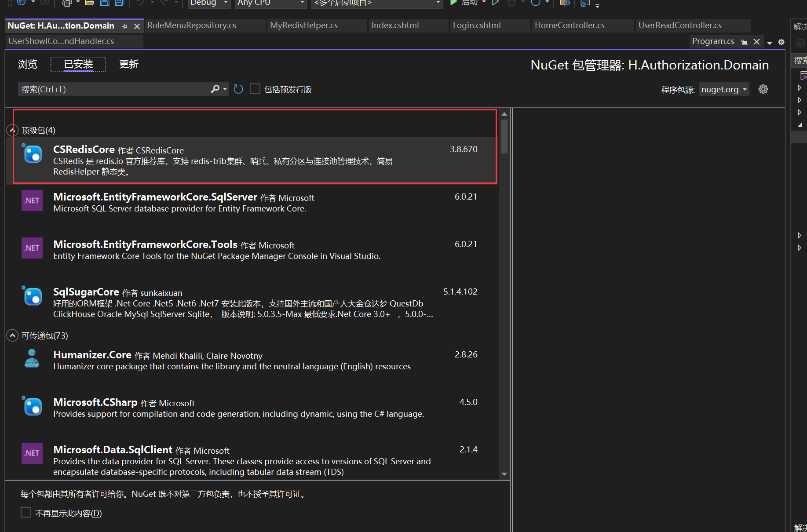Collapse the 顶级包(4) group
This screenshot has width=807, height=532.
coord(12,130)
